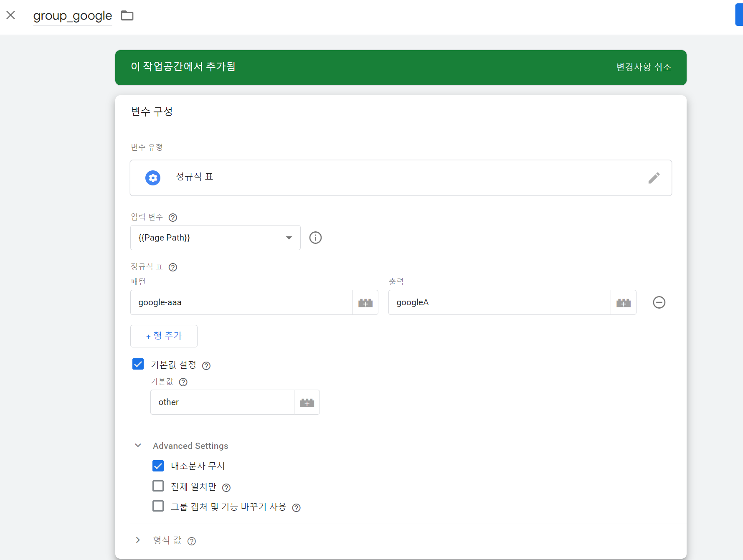Insert variable icon for googleA output field
This screenshot has width=743, height=560.
click(624, 302)
